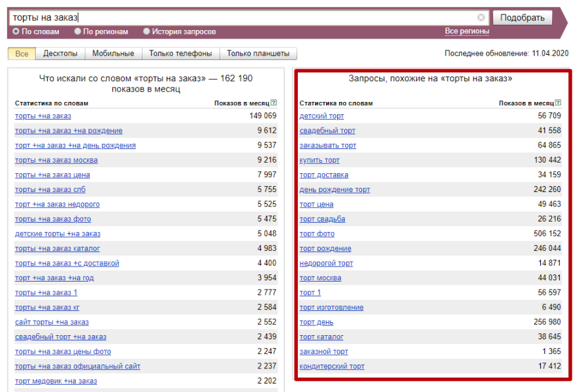Click the 'кондитерский торт' link
588x392 pixels.
pos(332,367)
